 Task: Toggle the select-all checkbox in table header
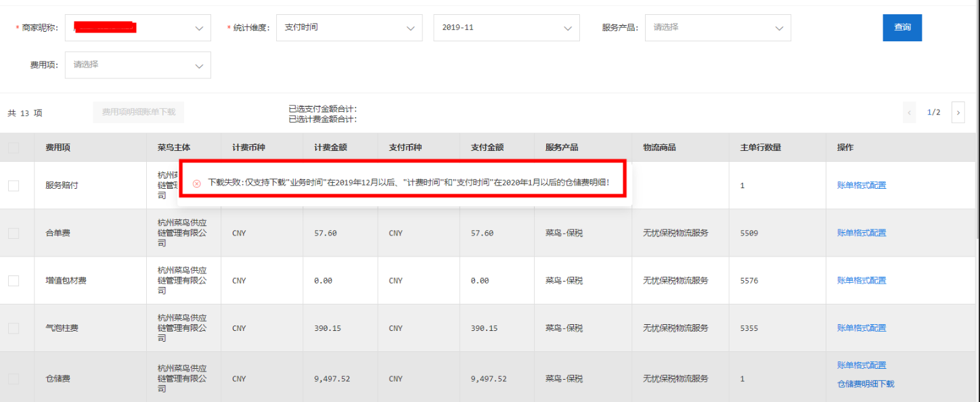tap(14, 148)
